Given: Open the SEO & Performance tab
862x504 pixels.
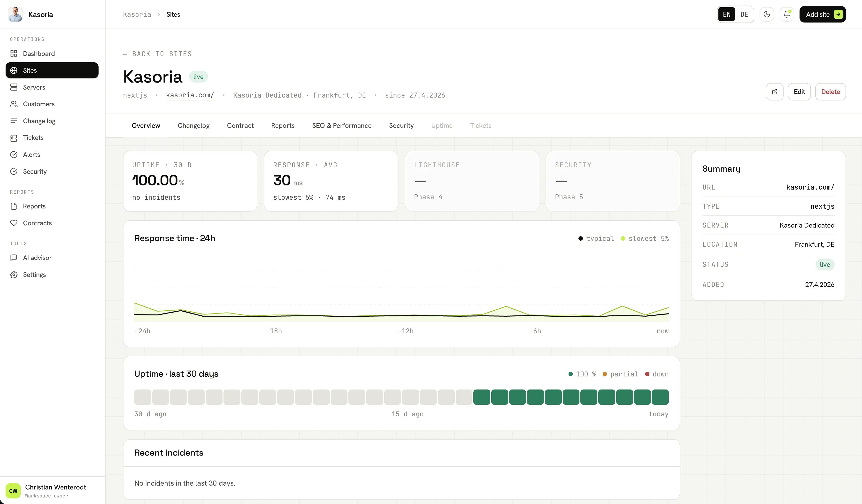Looking at the screenshot, I should point(341,125).
